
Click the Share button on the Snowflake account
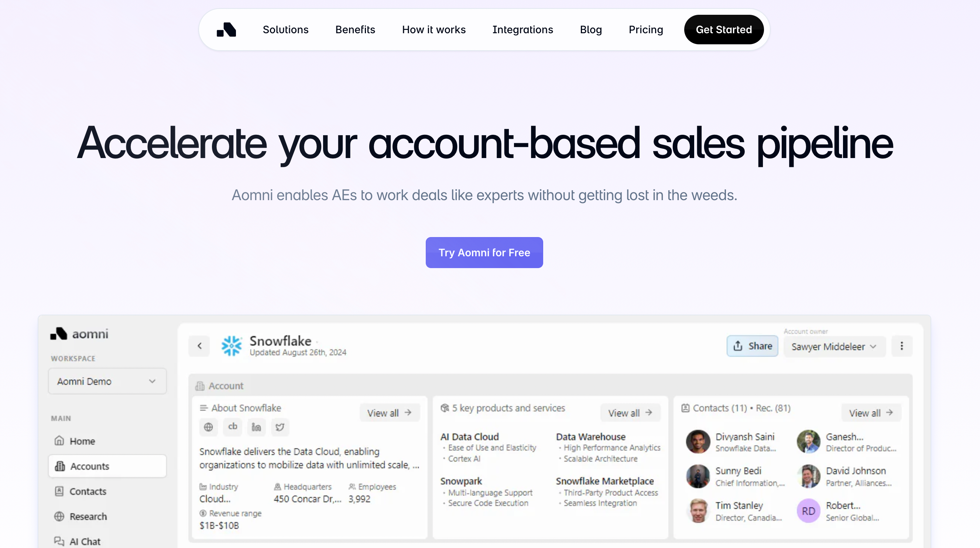tap(752, 346)
